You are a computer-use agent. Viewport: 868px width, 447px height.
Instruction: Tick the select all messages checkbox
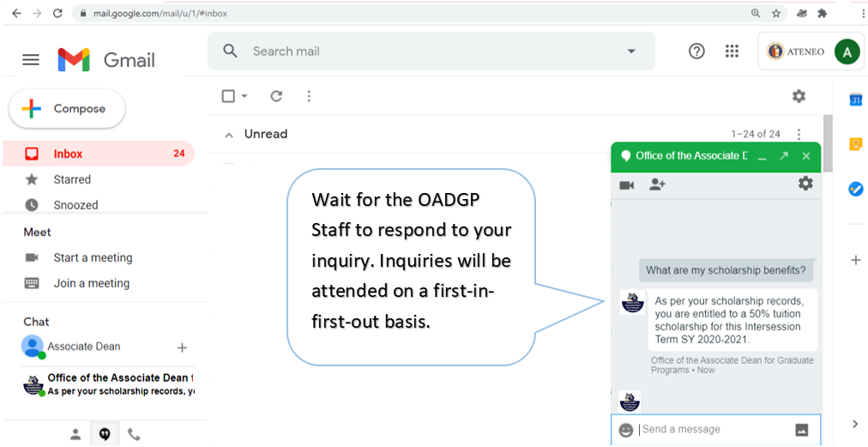tap(228, 96)
